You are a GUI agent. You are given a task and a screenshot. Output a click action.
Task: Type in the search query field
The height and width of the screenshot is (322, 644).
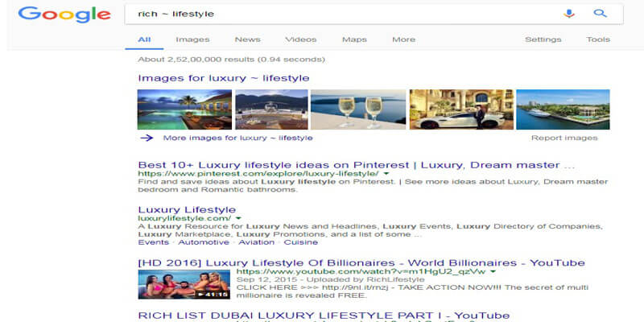pos(338,14)
